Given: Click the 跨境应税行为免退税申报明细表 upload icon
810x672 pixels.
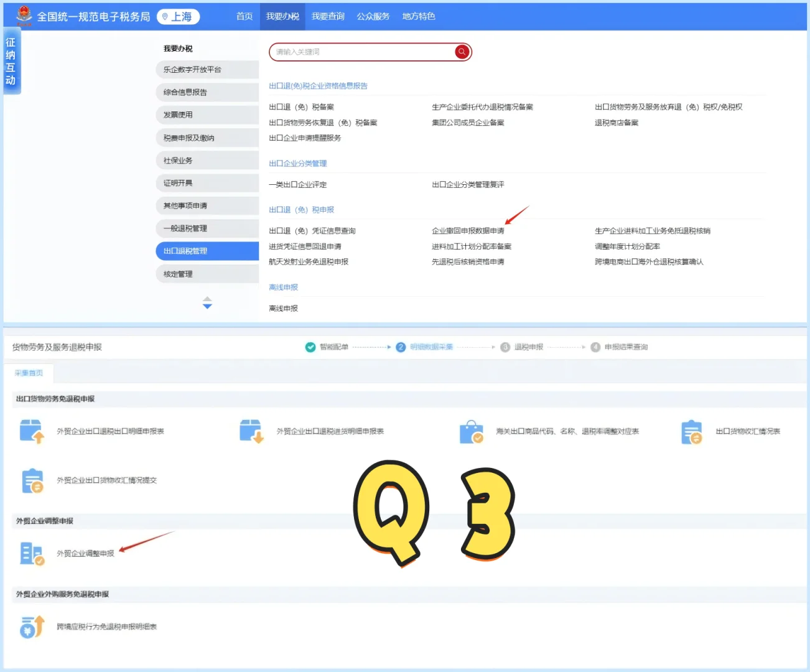Looking at the screenshot, I should [x=32, y=627].
